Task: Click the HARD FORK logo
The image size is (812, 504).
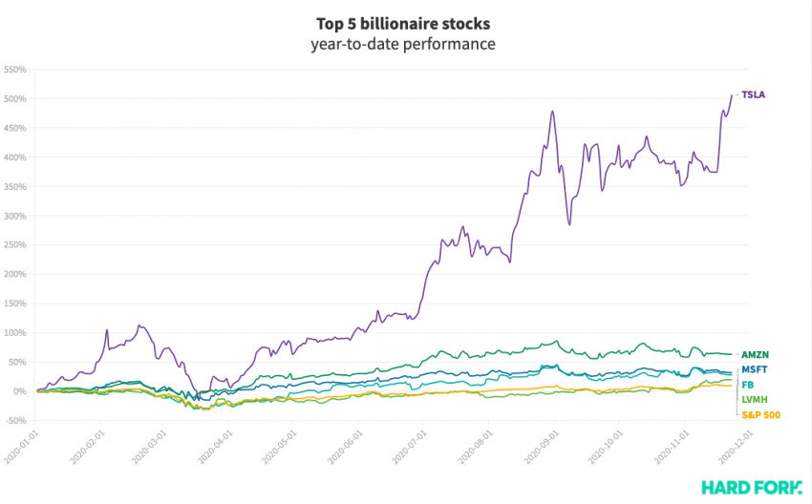Action: (751, 488)
